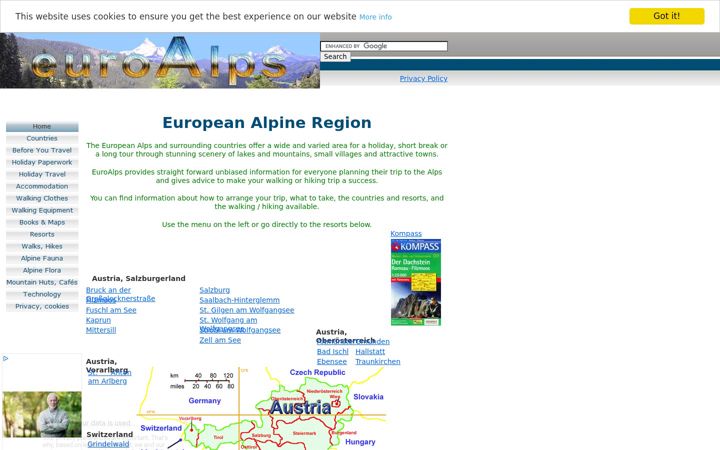Focus the Google custom search field
Image resolution: width=720 pixels, height=450 pixels.
tap(384, 46)
